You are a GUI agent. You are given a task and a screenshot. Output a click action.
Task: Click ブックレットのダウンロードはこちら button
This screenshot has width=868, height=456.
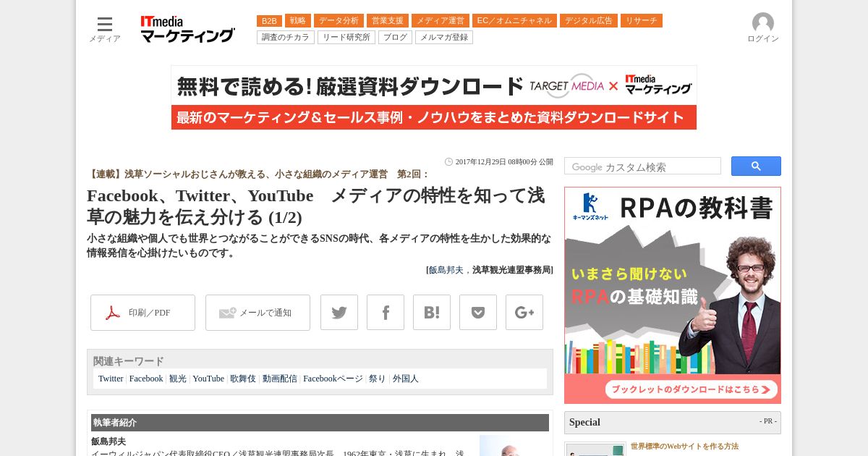(692, 389)
